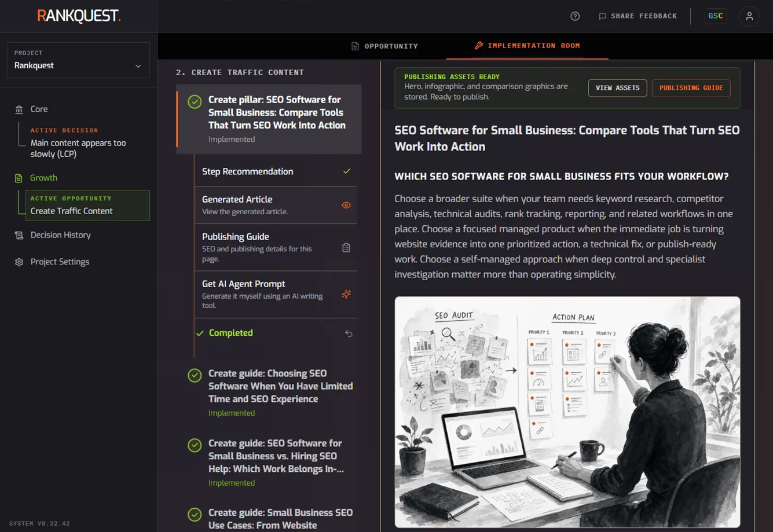The height and width of the screenshot is (532, 773).
Task: Open 'Create guide: Choosing SEO Software' task title
Action: tap(280, 386)
